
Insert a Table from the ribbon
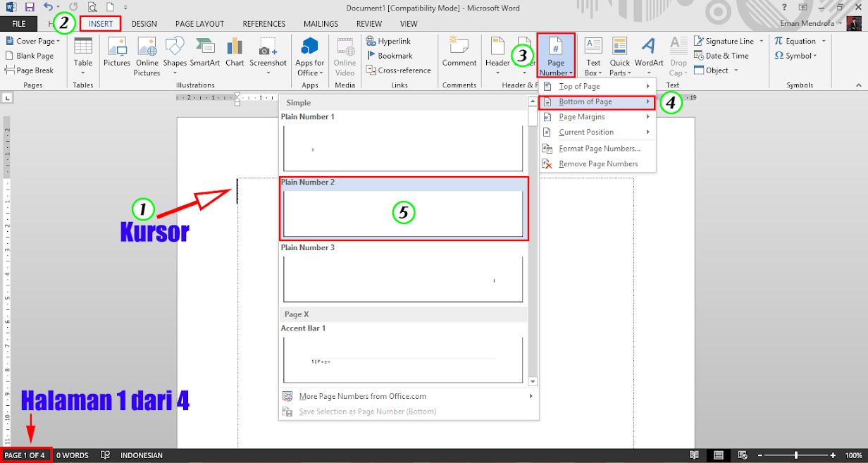click(x=83, y=56)
